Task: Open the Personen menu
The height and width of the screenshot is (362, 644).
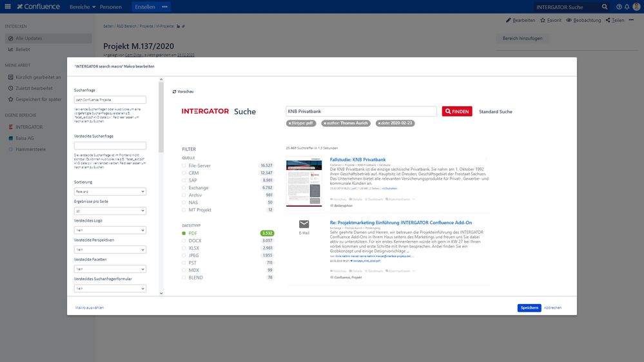Action: [110, 7]
